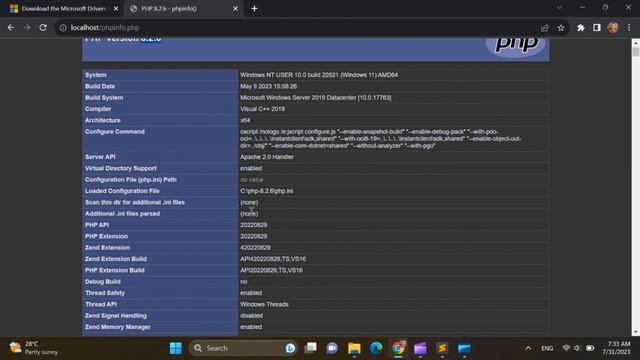This screenshot has height=360, width=640.
Task: Select the PHP Extension Build value
Action: click(x=271, y=270)
